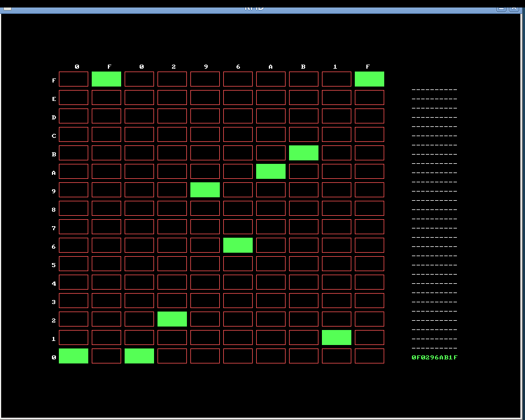
Task: Activate the cell at row 2, column 1
Action: 336,319
